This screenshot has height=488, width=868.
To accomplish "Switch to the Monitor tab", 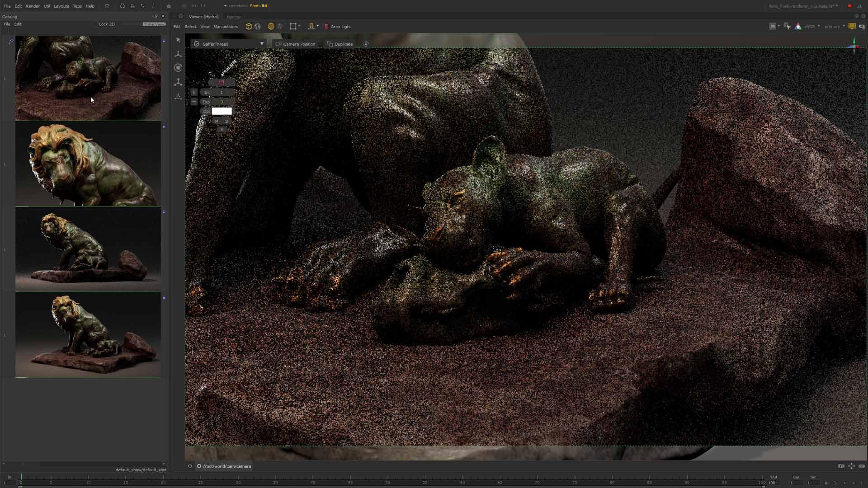I will coord(234,17).
